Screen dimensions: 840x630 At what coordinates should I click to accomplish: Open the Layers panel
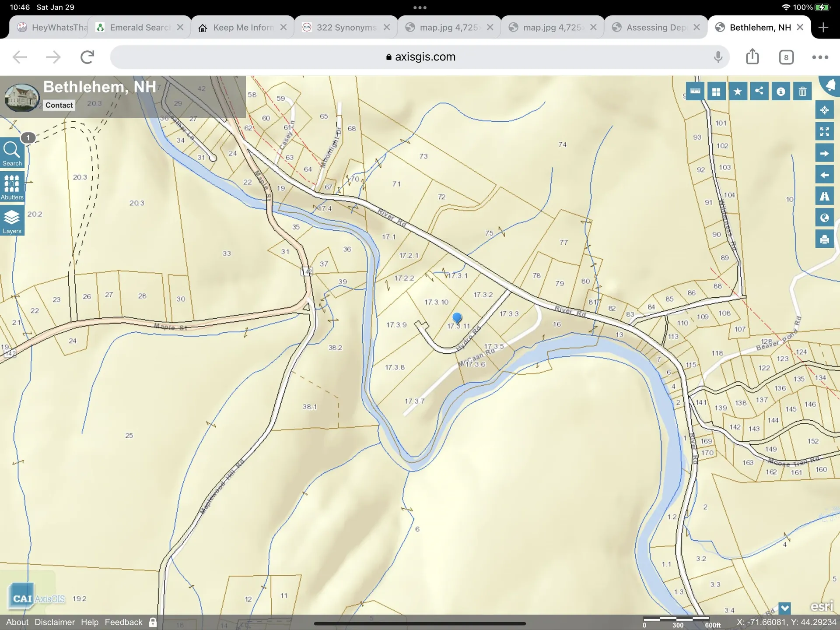12,221
